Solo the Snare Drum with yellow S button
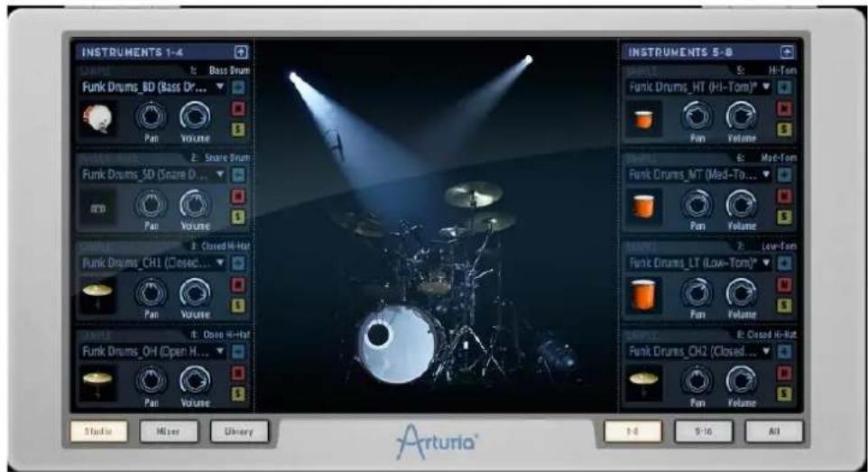868x472 pixels. point(238,217)
